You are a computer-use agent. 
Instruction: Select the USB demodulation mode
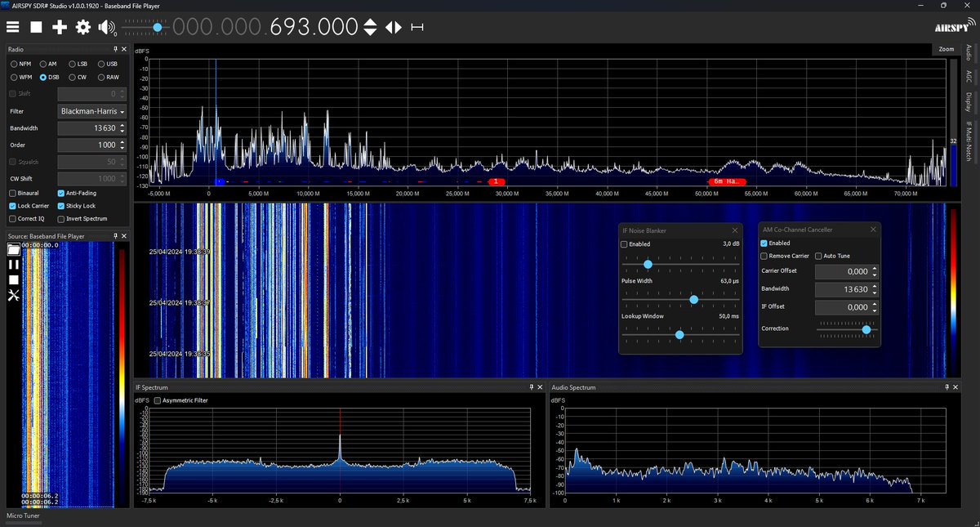(108, 64)
